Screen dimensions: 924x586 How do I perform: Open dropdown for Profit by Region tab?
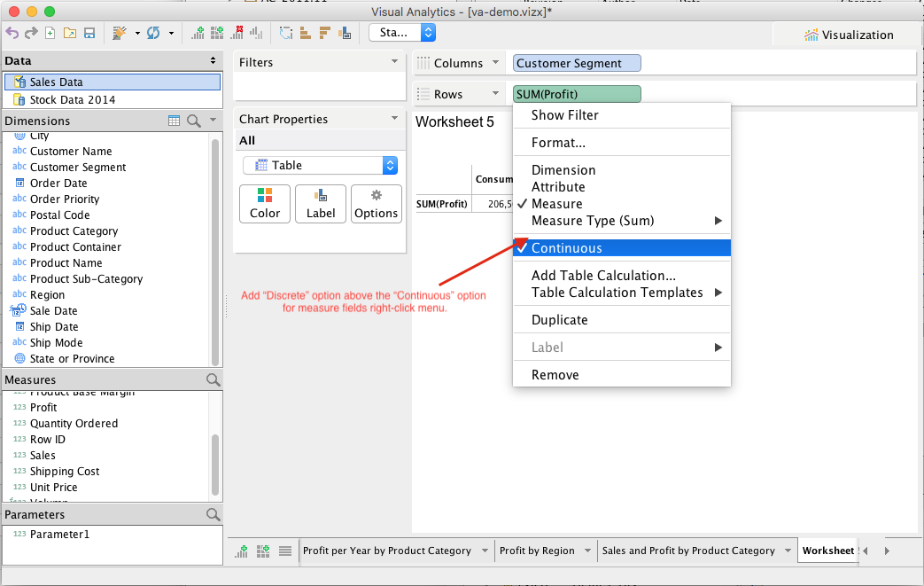click(587, 551)
